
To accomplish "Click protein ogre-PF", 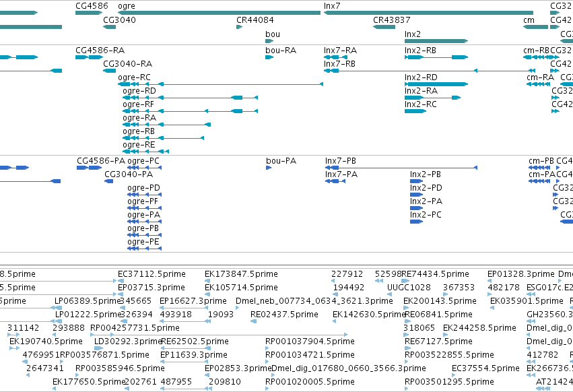I will (144, 208).
